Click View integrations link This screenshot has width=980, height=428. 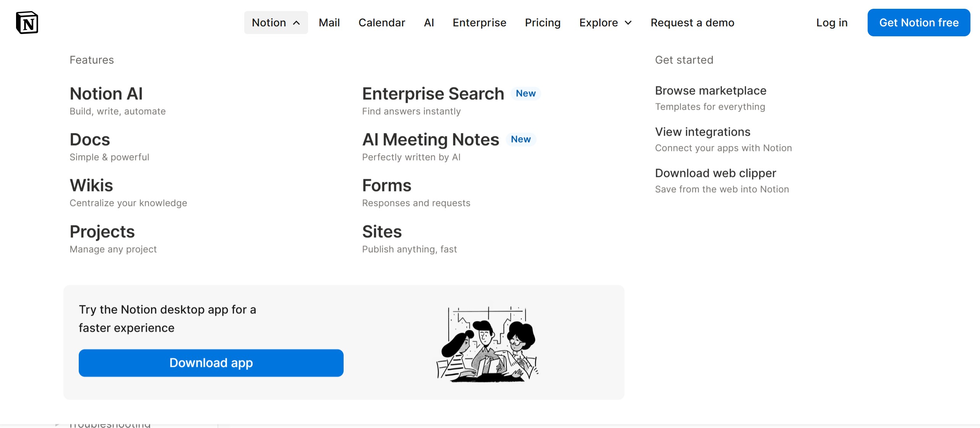coord(723,139)
